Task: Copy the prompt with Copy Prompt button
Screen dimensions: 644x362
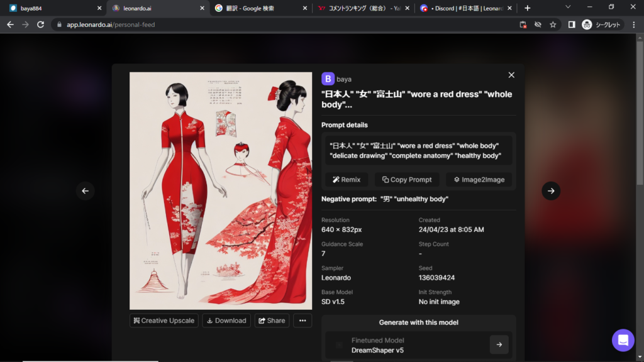Action: pos(408,180)
